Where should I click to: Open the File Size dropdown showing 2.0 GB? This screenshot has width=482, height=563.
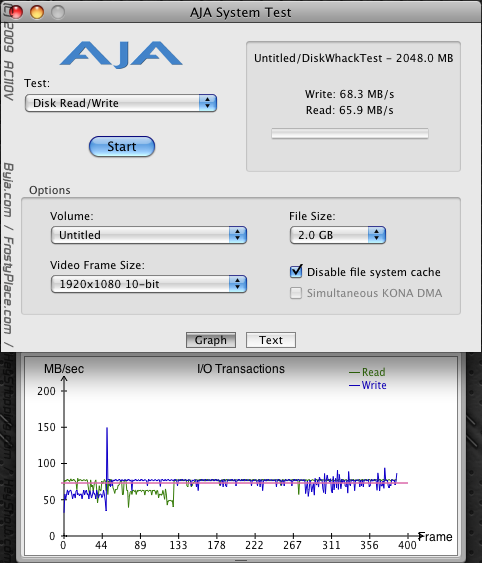pyautogui.click(x=338, y=235)
